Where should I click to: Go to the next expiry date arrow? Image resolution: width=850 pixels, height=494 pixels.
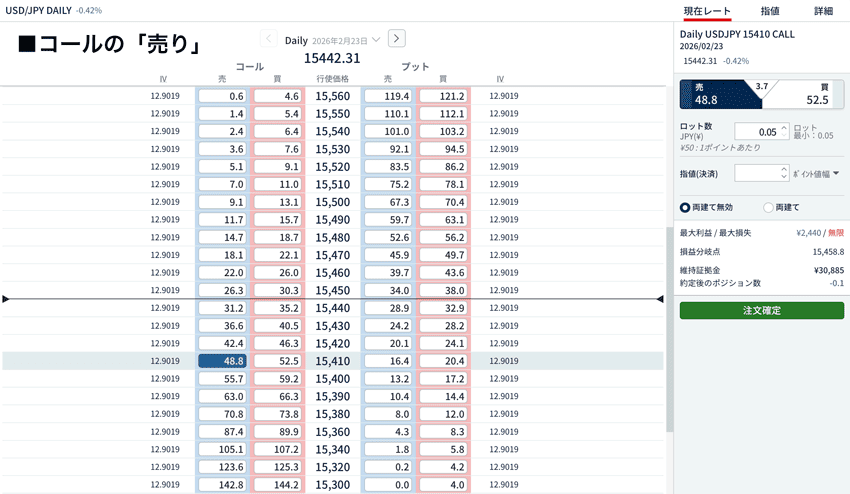click(396, 39)
